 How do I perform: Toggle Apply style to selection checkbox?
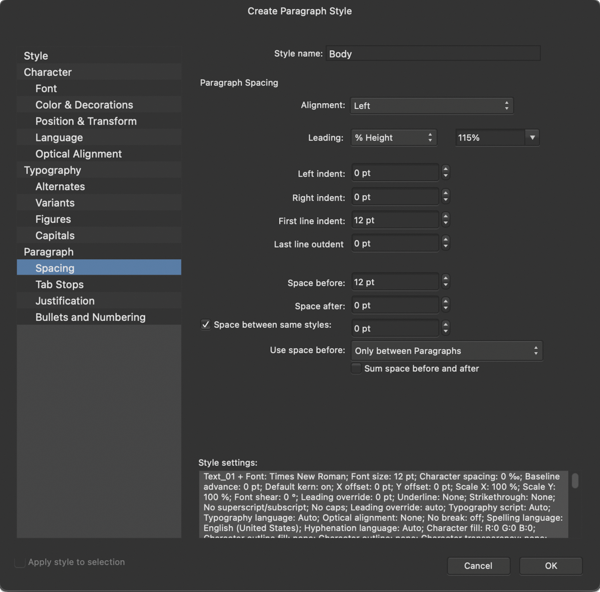(20, 562)
